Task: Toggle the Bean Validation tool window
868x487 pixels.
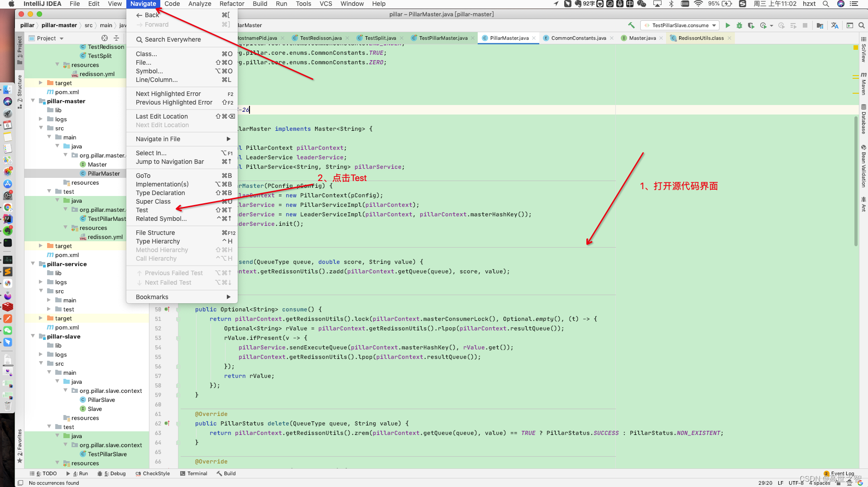Action: tap(863, 166)
